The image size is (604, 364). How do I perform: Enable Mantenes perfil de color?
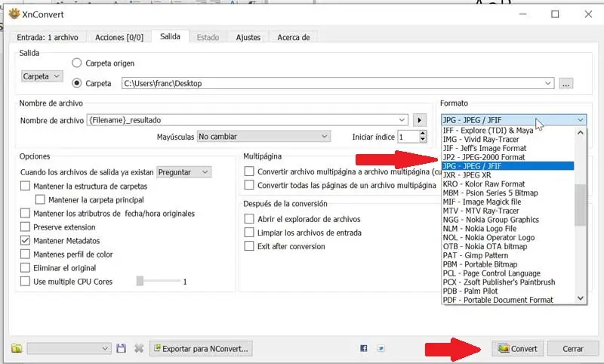click(x=25, y=254)
